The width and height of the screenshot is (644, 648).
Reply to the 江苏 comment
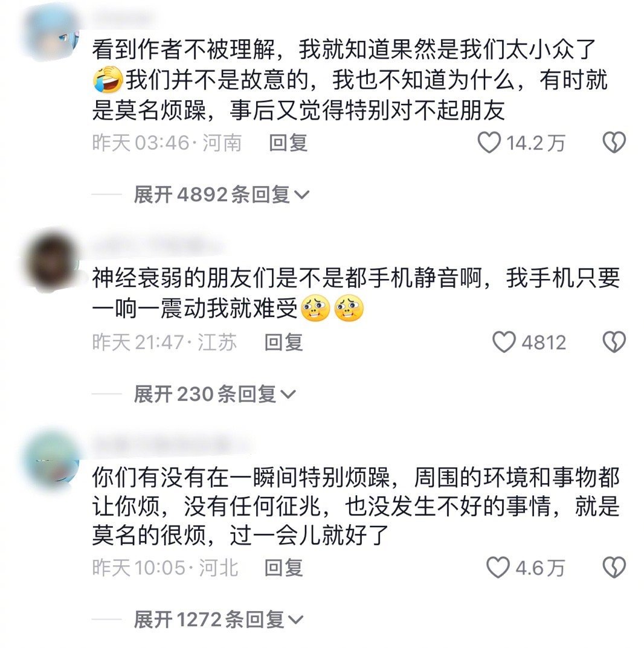point(283,342)
